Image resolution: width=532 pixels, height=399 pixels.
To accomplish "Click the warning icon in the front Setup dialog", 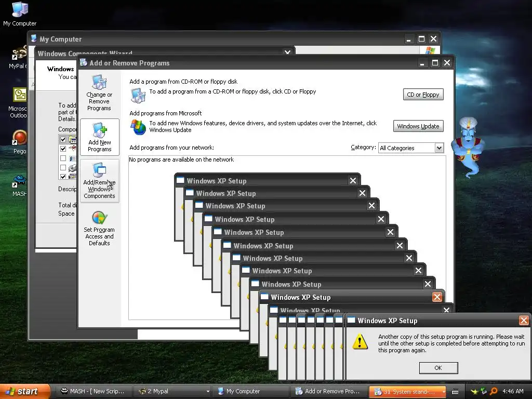I will (360, 341).
